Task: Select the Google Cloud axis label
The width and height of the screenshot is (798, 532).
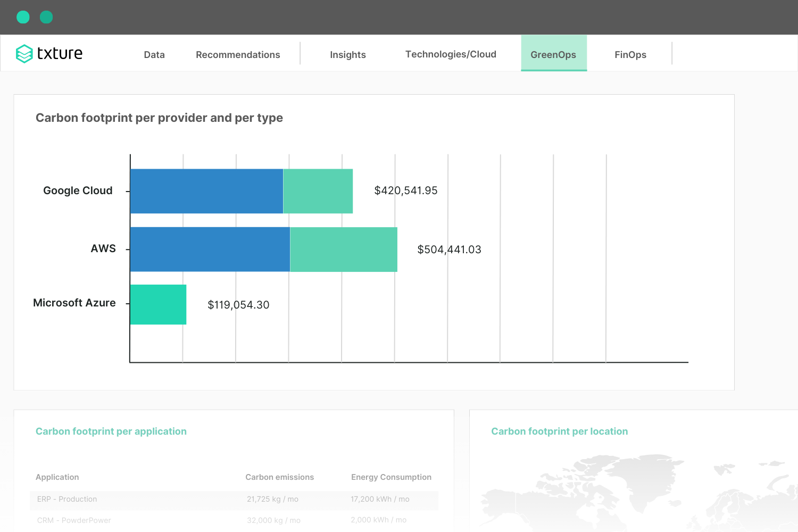Action: click(78, 190)
